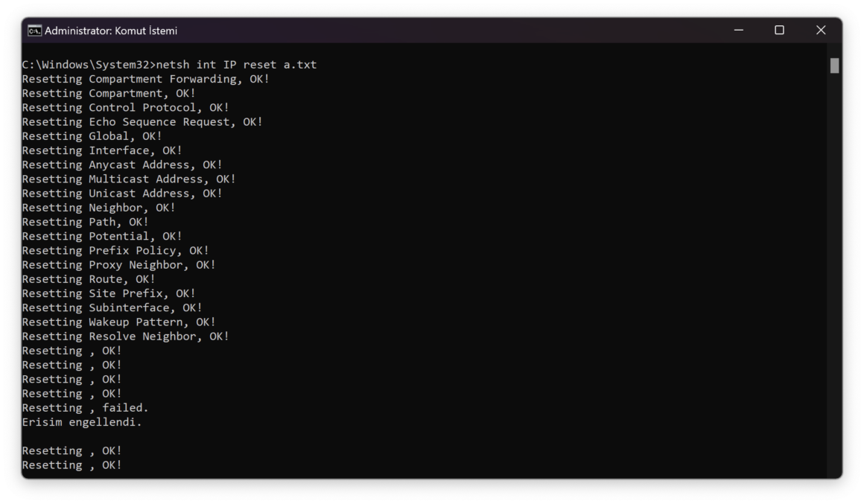Click the Resetting , failed. line
Viewport: 864px width, 504px height.
coord(86,408)
